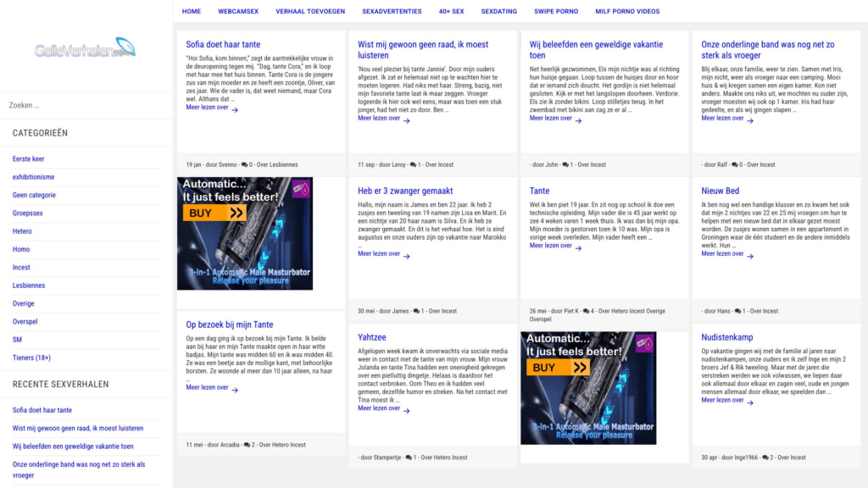Choose the Hetero category link
868x488 pixels.
pyautogui.click(x=22, y=231)
